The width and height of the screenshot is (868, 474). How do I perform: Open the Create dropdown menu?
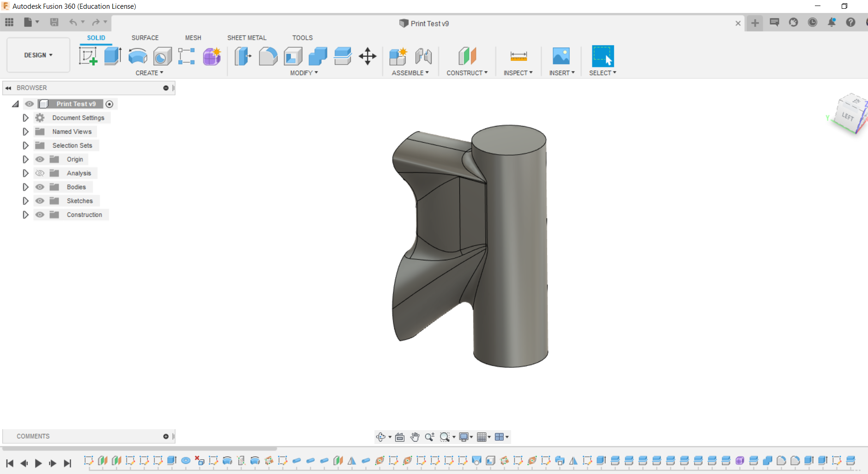pos(149,73)
